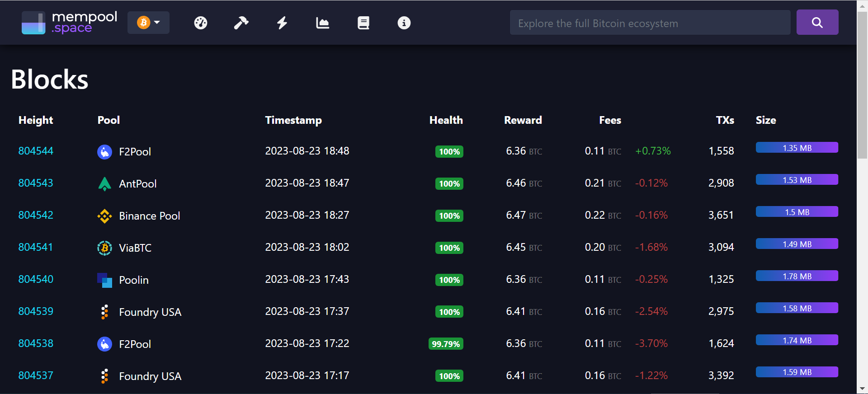Click the Binance Pool logo icon
The height and width of the screenshot is (394, 868).
pos(104,216)
